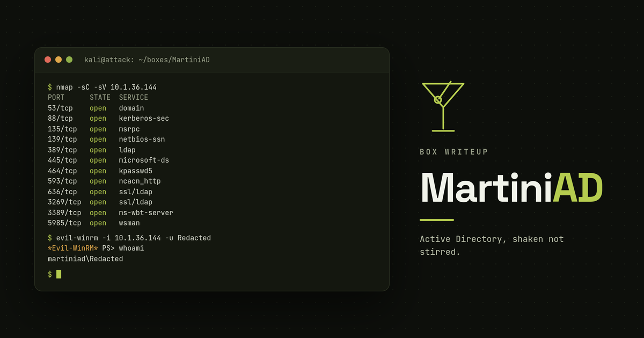The width and height of the screenshot is (644, 338).
Task: Click the 3269/tcp port entry
Action: click(x=64, y=202)
